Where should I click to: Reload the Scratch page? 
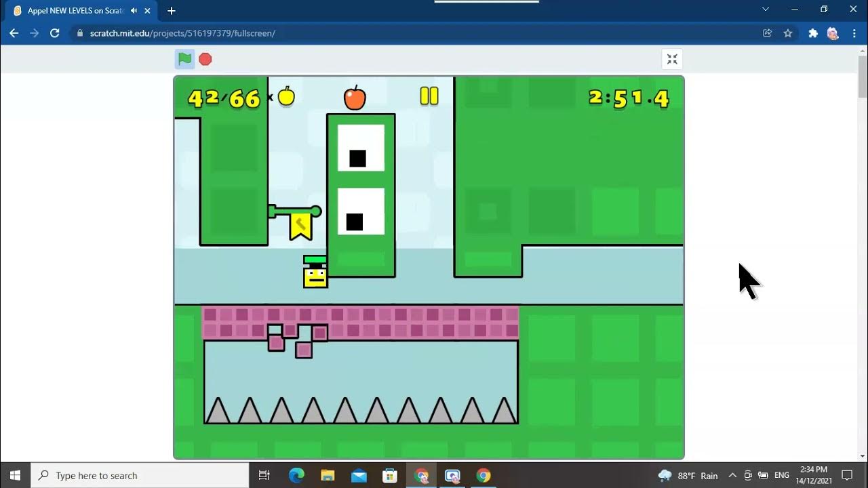click(55, 33)
